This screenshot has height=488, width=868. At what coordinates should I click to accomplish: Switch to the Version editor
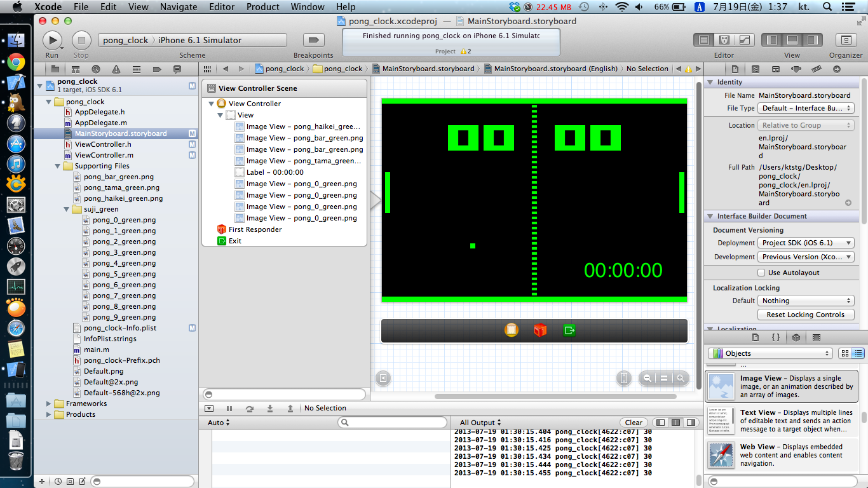coord(744,40)
